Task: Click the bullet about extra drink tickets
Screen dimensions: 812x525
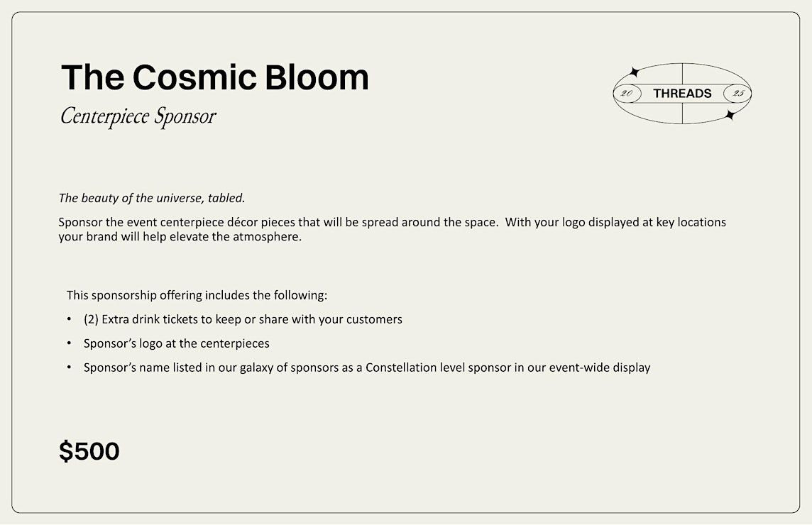Action: click(243, 319)
